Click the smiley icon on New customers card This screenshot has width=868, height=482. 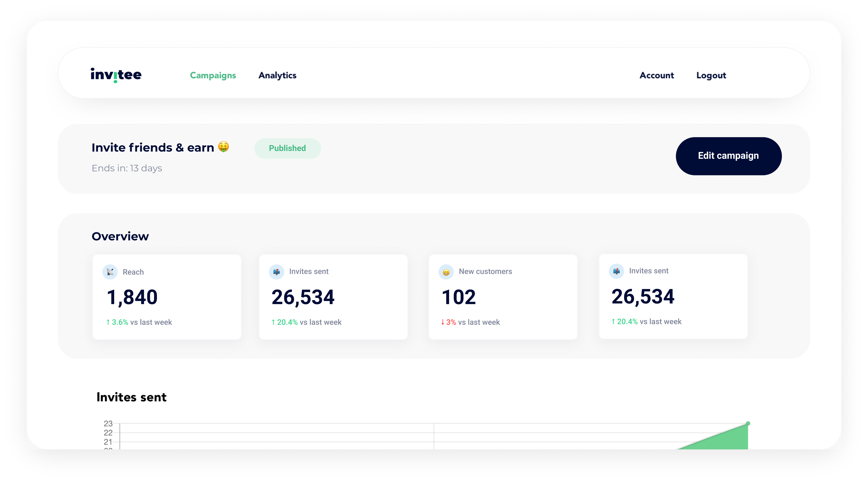pyautogui.click(x=446, y=272)
